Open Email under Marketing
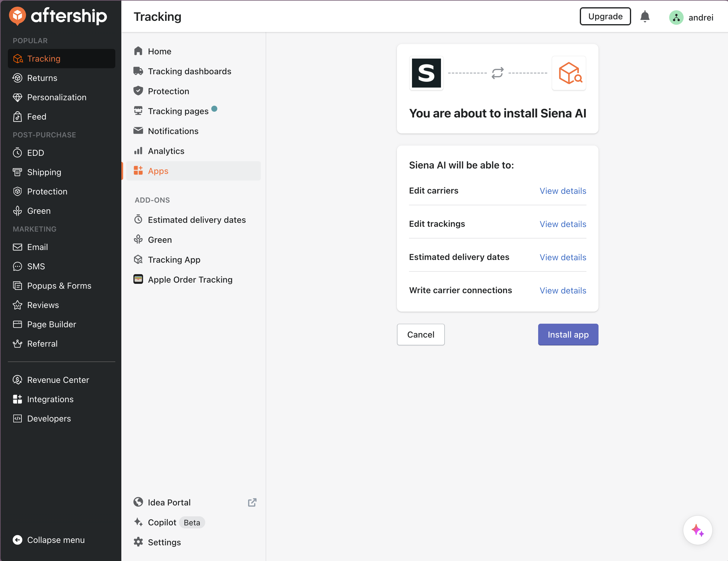 [x=61, y=247]
